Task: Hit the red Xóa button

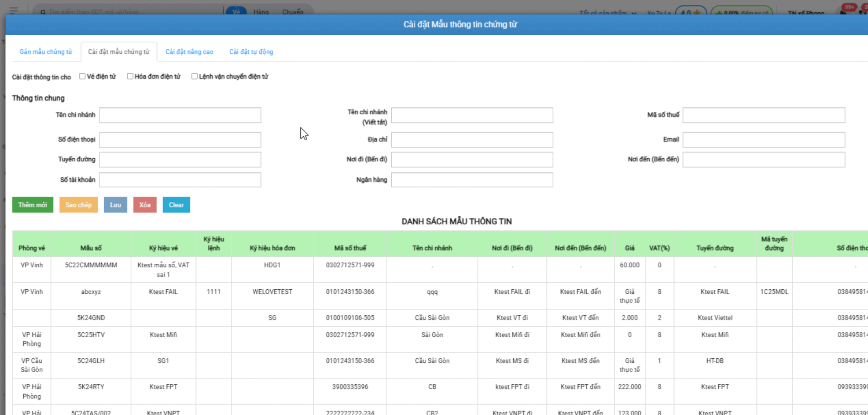Action: pos(145,205)
